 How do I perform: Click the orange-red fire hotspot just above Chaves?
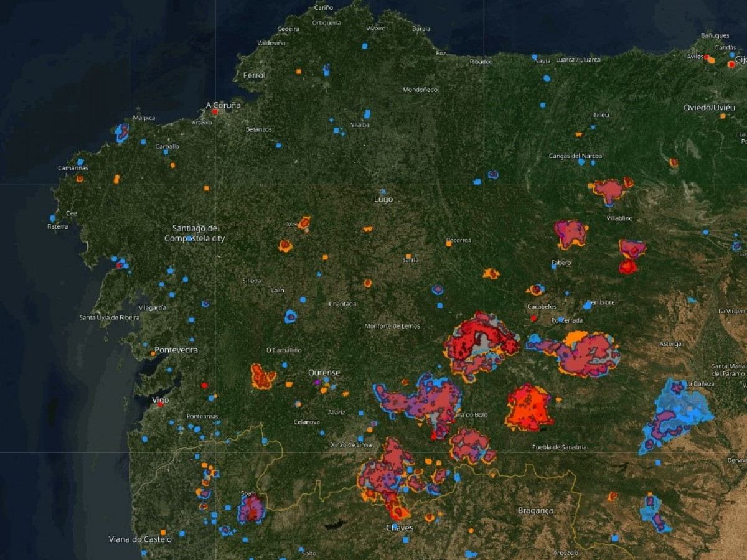click(398, 512)
